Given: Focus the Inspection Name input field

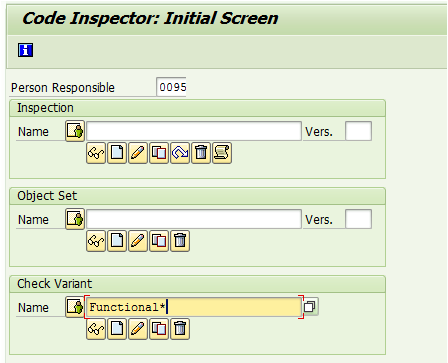Looking at the screenshot, I should (194, 131).
